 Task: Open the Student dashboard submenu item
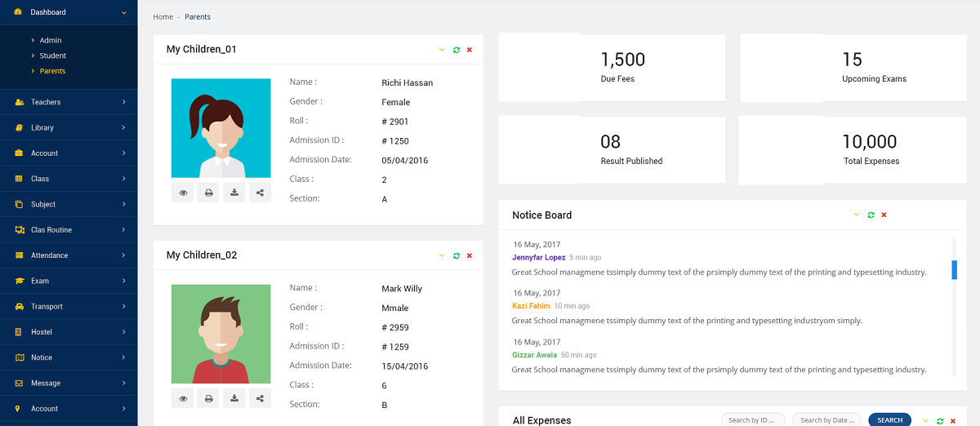[x=53, y=55]
